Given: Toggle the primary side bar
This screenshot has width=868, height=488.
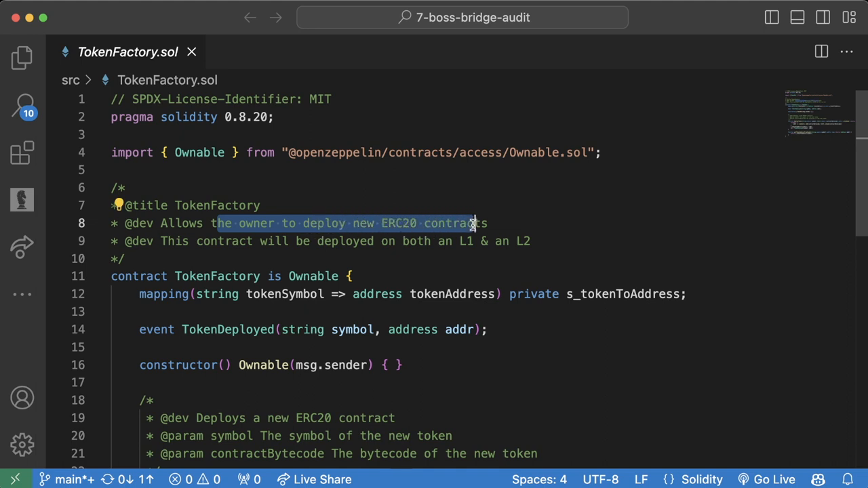Looking at the screenshot, I should (772, 18).
